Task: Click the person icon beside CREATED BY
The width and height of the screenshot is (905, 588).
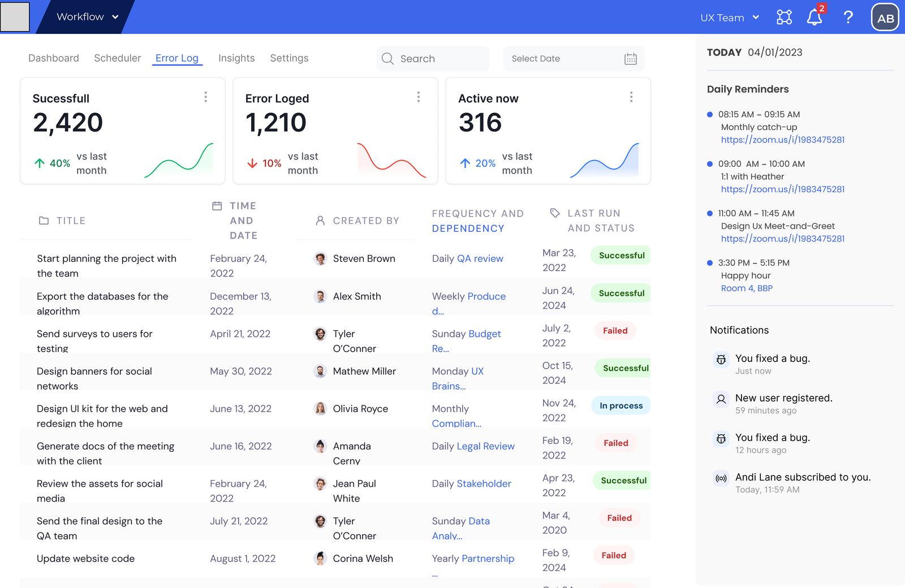Action: click(320, 220)
